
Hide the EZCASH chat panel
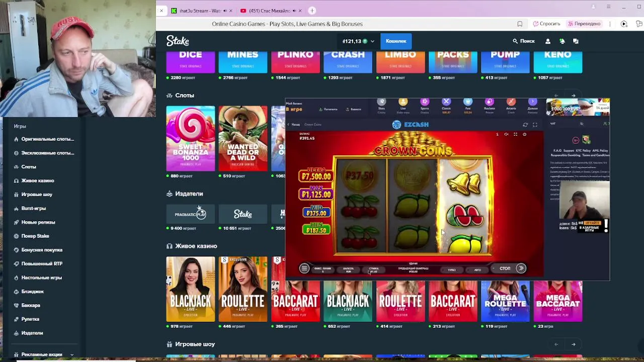(582, 124)
